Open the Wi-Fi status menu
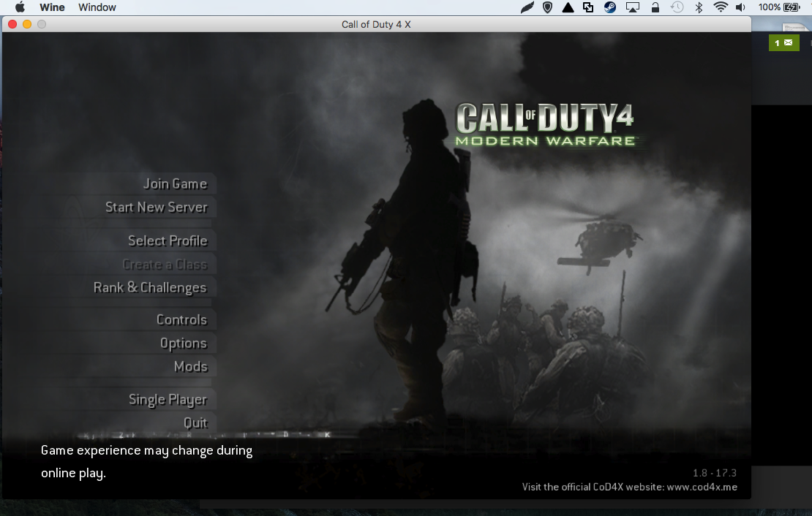This screenshot has height=516, width=812. point(721,7)
